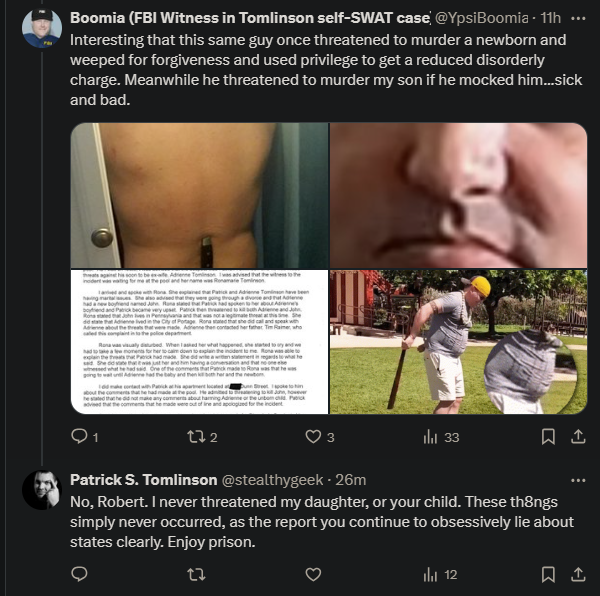The height and width of the screenshot is (596, 600).
Task: Bookmark Boomia's tweet
Action: 548,436
